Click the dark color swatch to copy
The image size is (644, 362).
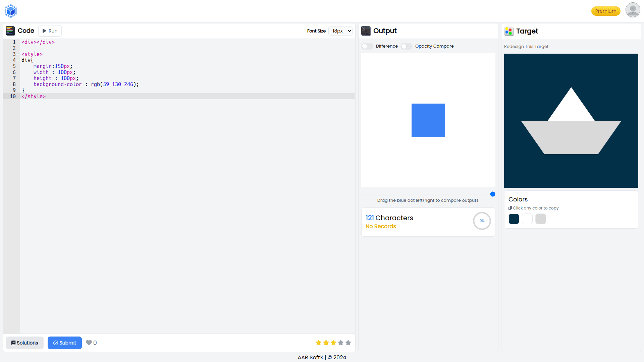pyautogui.click(x=514, y=219)
